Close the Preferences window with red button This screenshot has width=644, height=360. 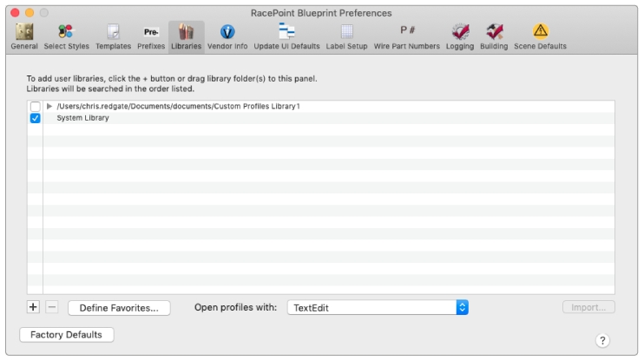tap(16, 13)
